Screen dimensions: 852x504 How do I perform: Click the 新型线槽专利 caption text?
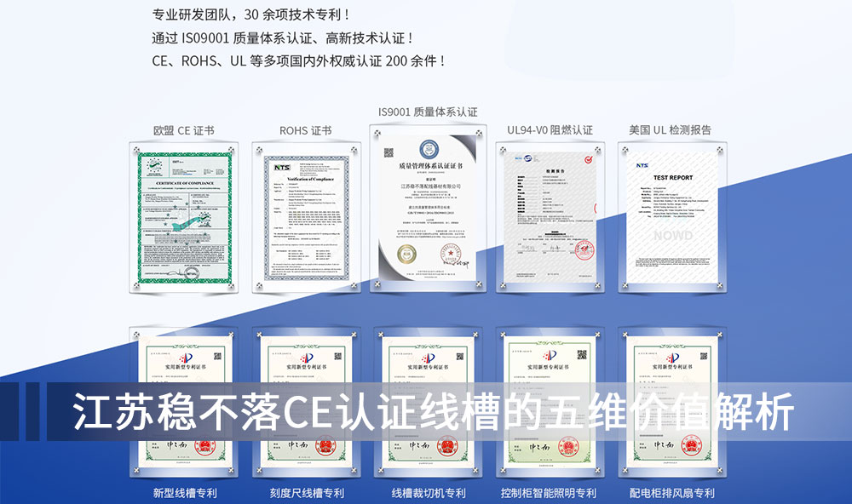coord(185,493)
